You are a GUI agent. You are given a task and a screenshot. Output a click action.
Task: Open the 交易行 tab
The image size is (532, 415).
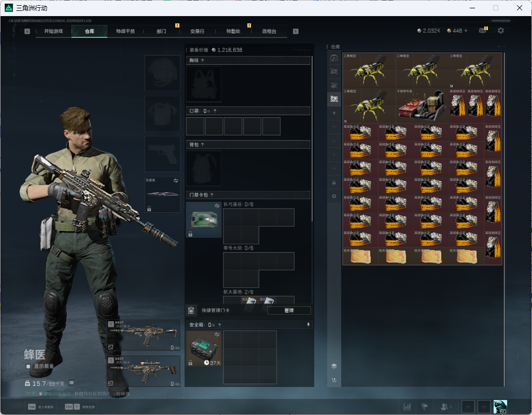(197, 31)
